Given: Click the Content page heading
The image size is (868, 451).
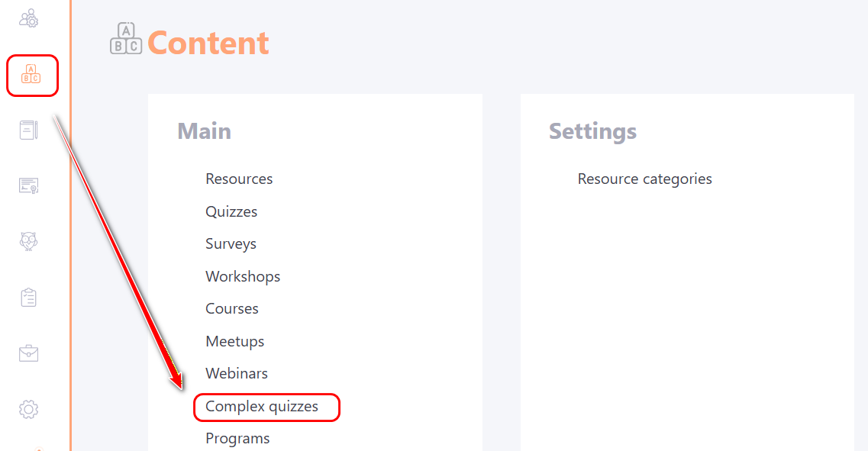Looking at the screenshot, I should 208,43.
